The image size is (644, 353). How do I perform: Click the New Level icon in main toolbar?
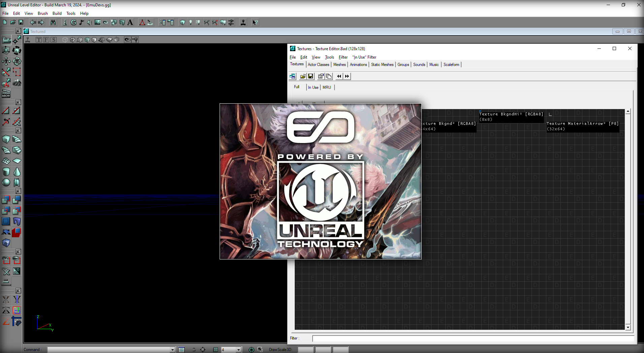click(x=5, y=22)
